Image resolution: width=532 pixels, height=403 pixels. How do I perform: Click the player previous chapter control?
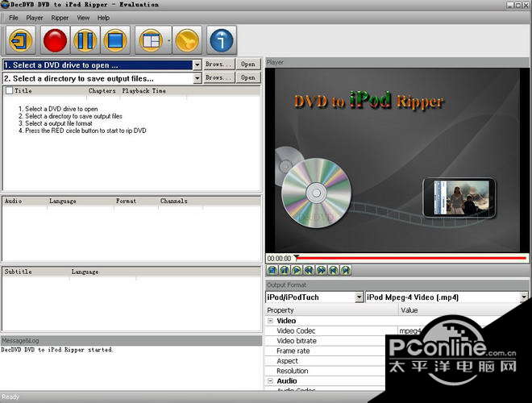(333, 270)
